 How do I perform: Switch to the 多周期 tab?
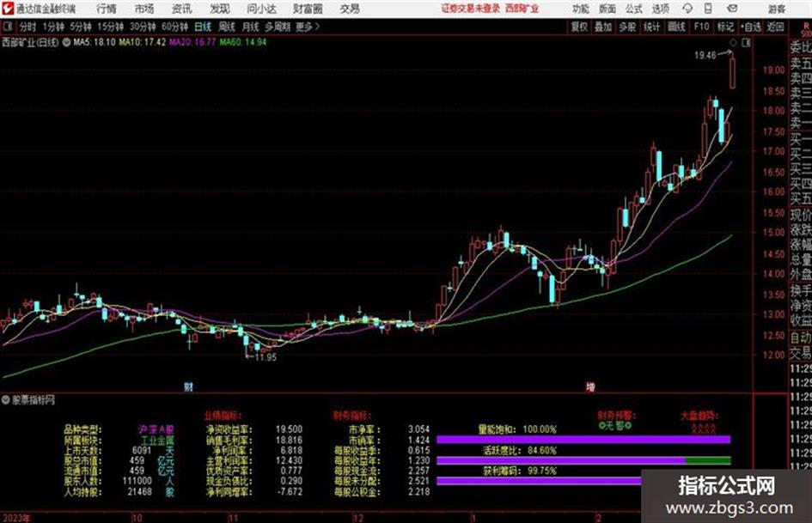[x=278, y=27]
